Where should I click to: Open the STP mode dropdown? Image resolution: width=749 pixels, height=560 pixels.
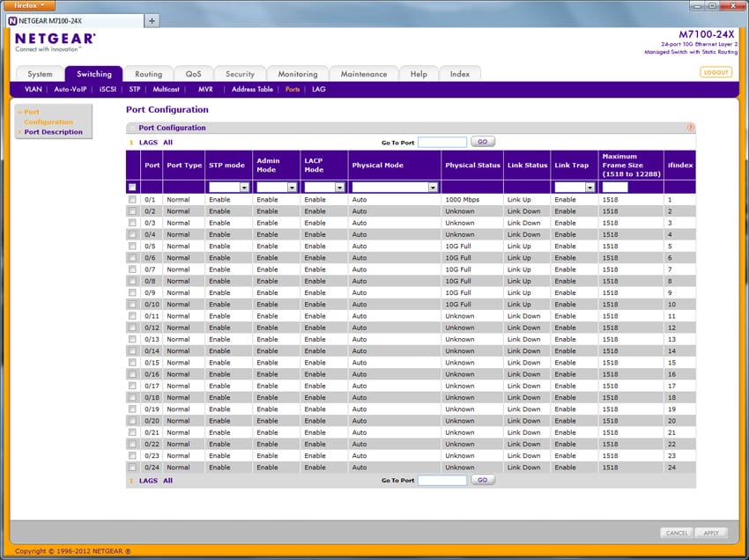coord(229,188)
